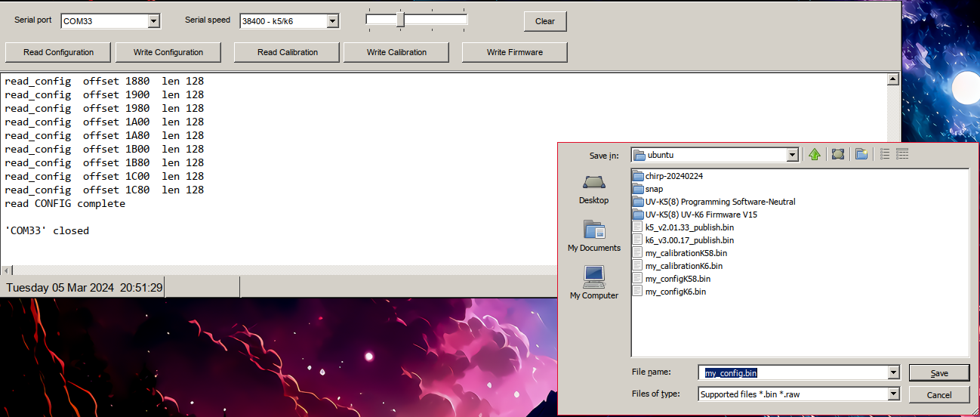Switch file view to list mode
The width and height of the screenshot is (980, 417).
tap(885, 155)
